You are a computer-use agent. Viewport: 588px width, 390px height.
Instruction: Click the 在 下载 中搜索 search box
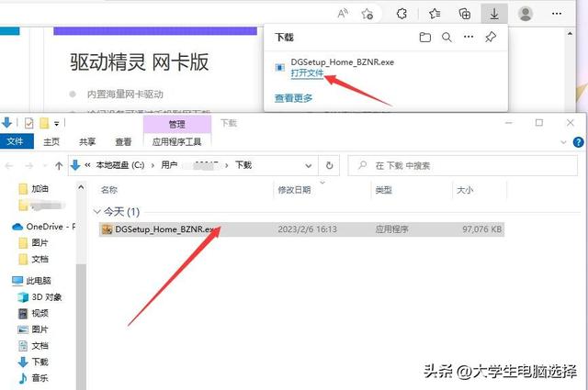463,165
